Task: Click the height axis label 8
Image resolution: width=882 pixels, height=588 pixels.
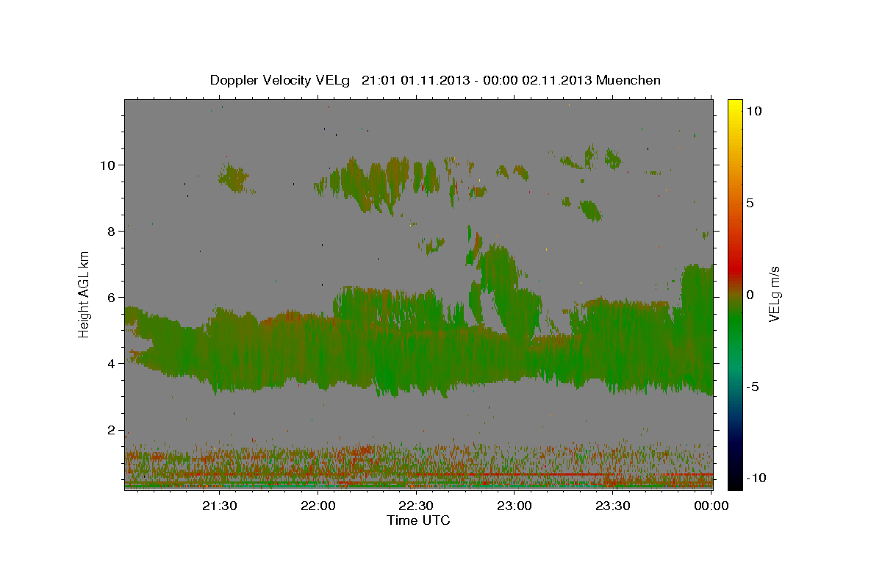Action: point(110,231)
